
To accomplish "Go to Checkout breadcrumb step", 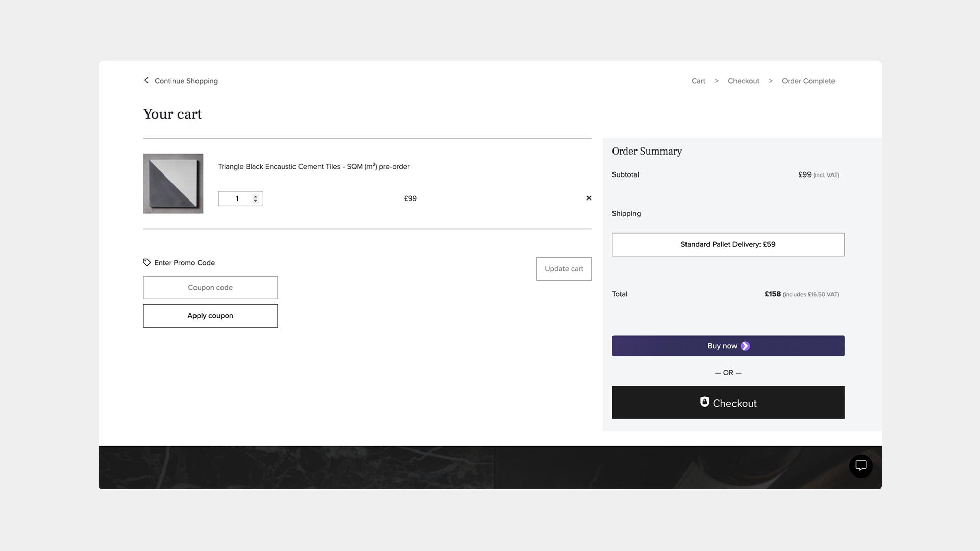I will click(743, 81).
